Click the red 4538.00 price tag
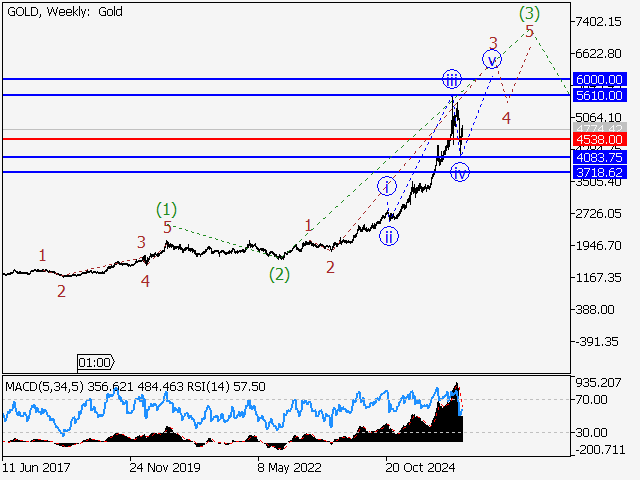 pos(600,139)
